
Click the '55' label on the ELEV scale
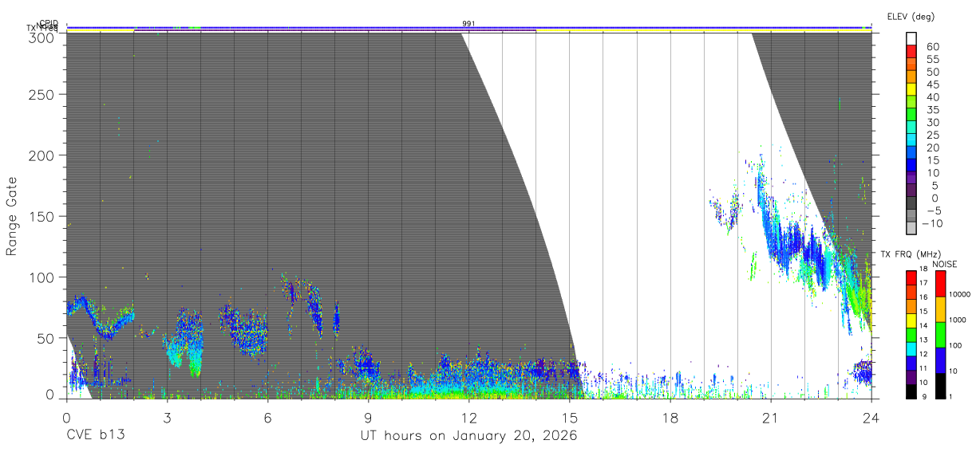click(x=932, y=60)
